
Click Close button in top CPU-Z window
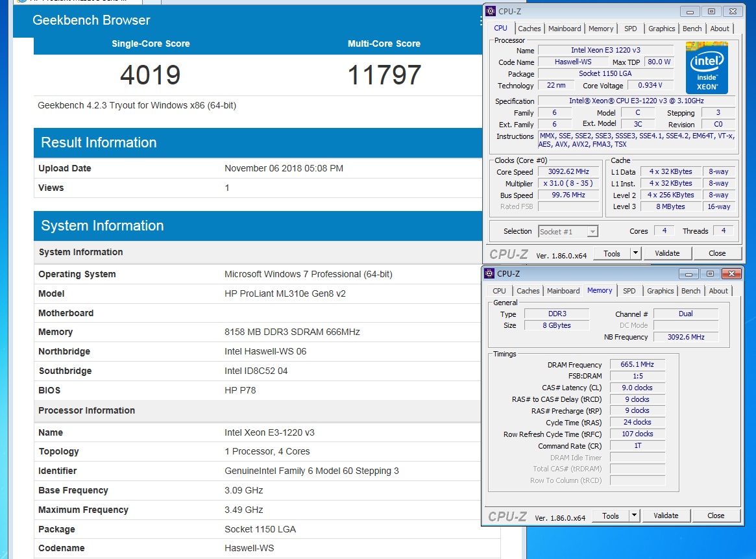716,253
